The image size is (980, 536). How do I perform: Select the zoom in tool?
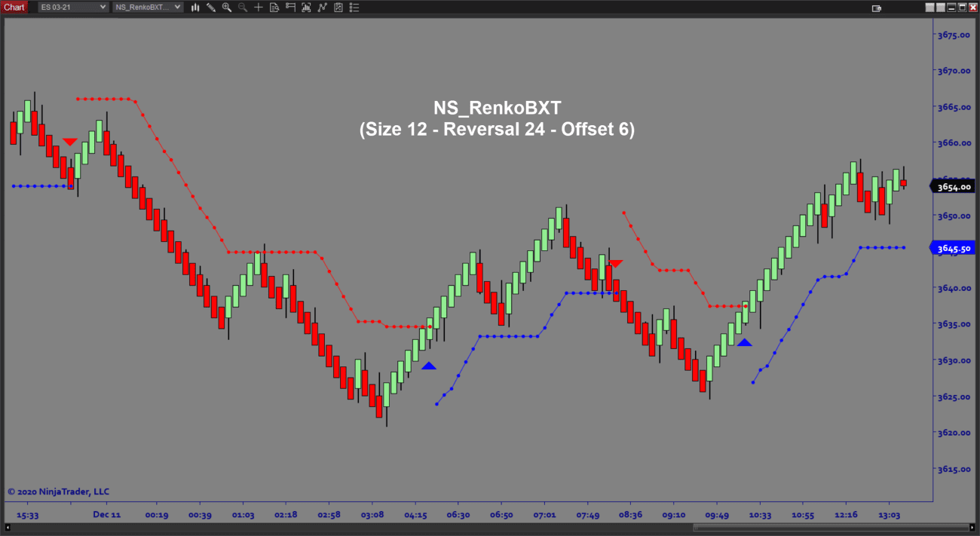tap(227, 8)
